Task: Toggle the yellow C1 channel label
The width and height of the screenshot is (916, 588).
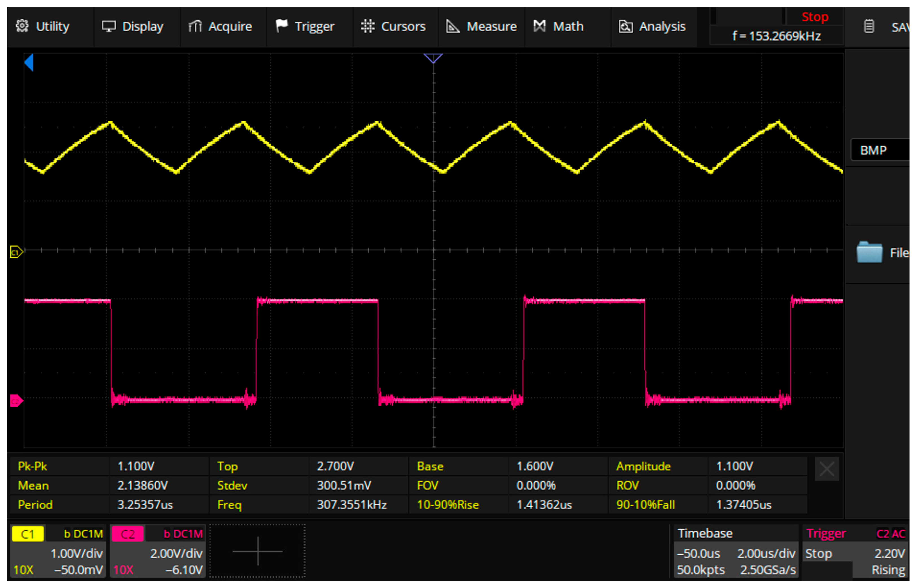Action: 27,534
